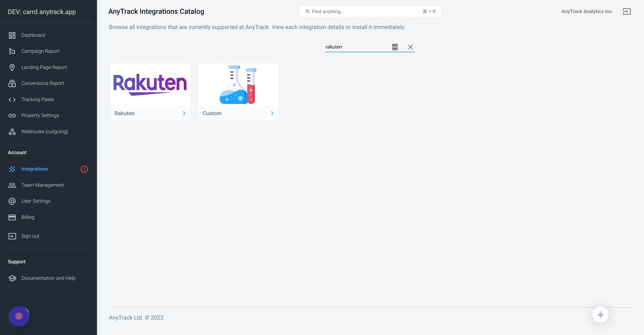Expand Custom card chevron arrow
644x335 pixels.
click(272, 113)
